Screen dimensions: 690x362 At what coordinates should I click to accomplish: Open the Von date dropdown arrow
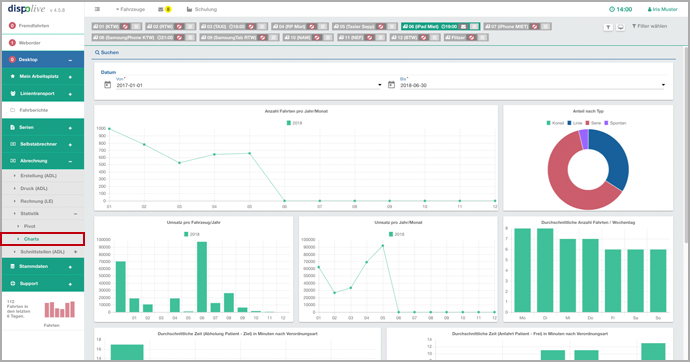click(x=380, y=85)
